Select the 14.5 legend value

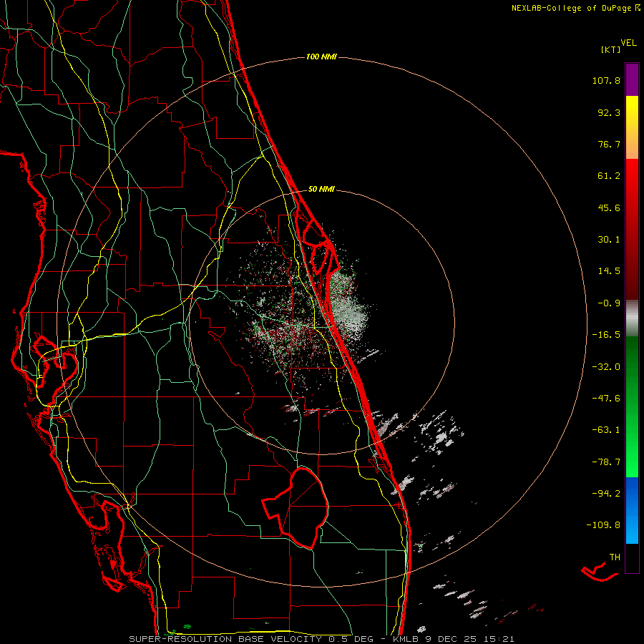click(x=609, y=271)
